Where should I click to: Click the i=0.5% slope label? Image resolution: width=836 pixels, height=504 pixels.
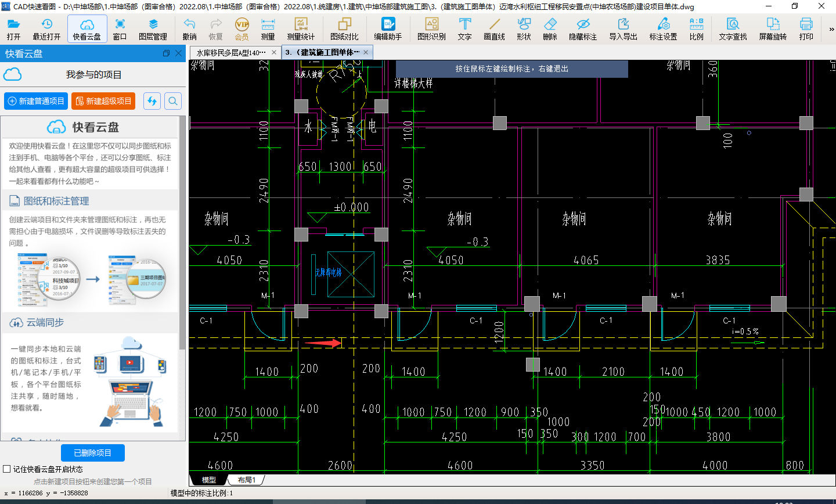pyautogui.click(x=745, y=332)
